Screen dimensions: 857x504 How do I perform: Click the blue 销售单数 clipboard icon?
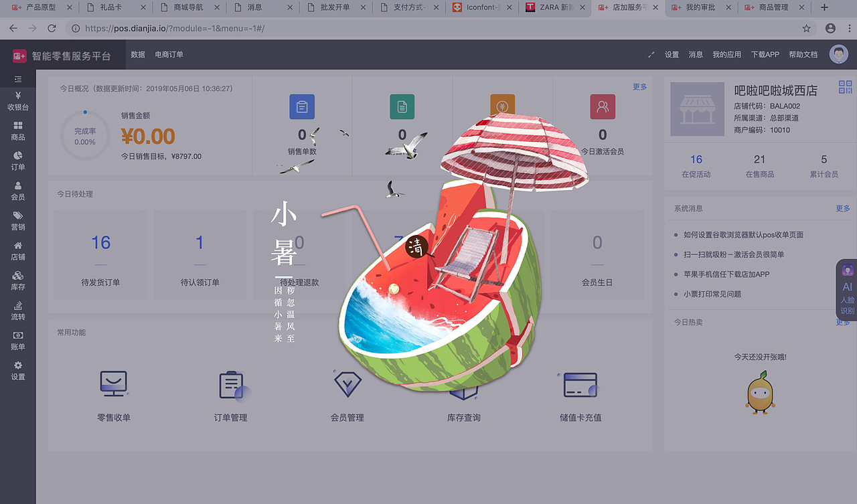[302, 106]
